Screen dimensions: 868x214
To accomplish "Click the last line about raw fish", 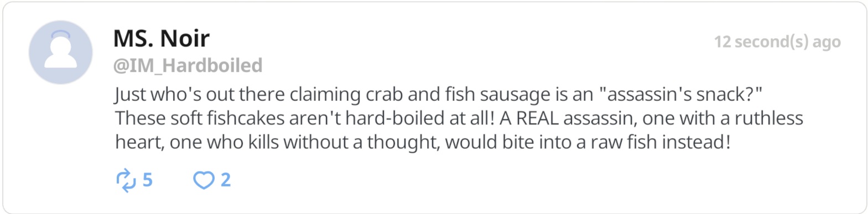I will (423, 143).
